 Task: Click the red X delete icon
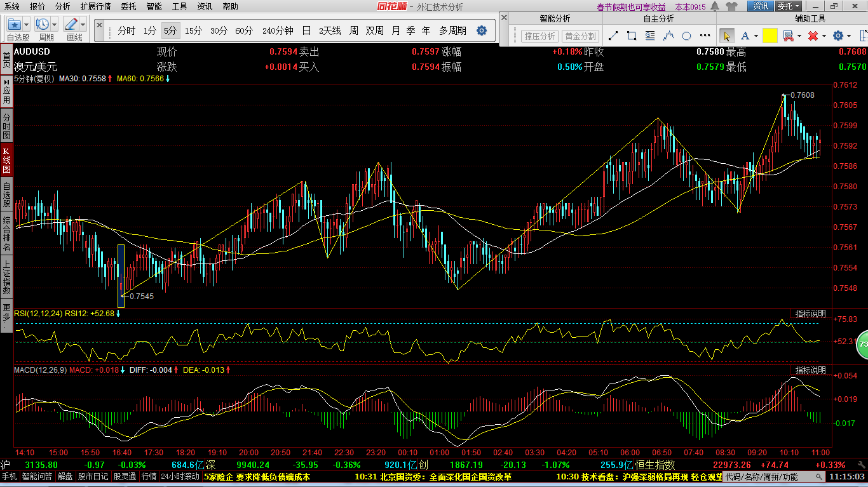[813, 36]
